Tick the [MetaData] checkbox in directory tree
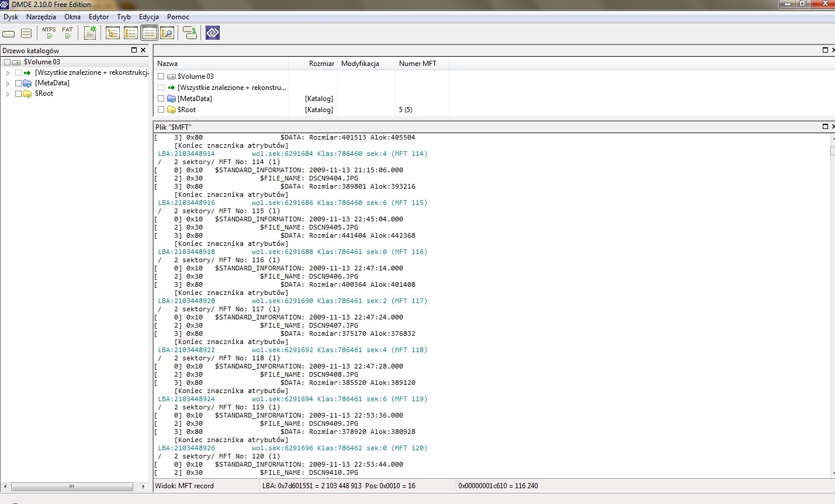Viewport: 835px width, 504px height. point(19,83)
